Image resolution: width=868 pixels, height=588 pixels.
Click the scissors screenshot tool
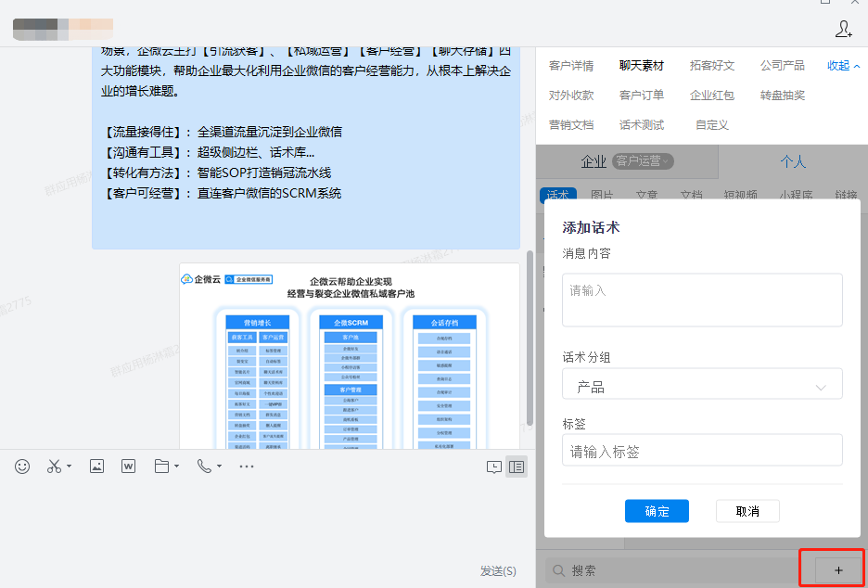pyautogui.click(x=54, y=467)
